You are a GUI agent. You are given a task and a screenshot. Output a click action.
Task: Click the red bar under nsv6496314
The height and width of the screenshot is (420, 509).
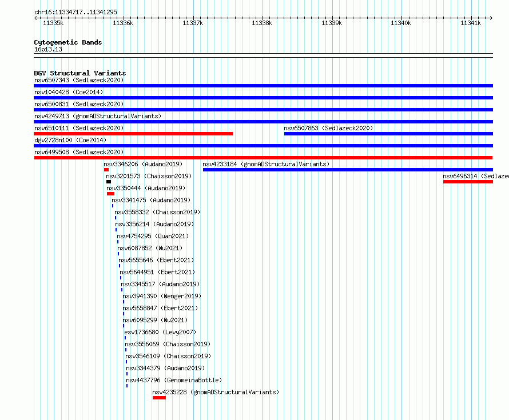(468, 182)
